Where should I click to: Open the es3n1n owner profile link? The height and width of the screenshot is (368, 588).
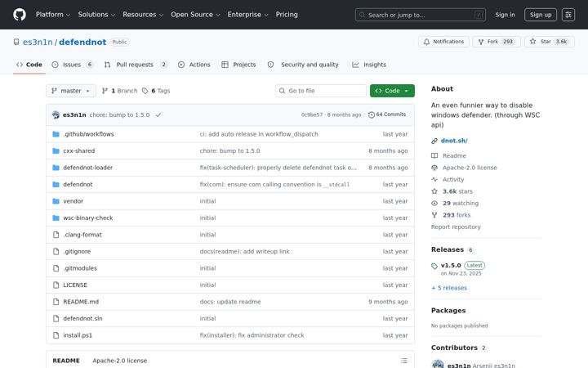pos(38,42)
